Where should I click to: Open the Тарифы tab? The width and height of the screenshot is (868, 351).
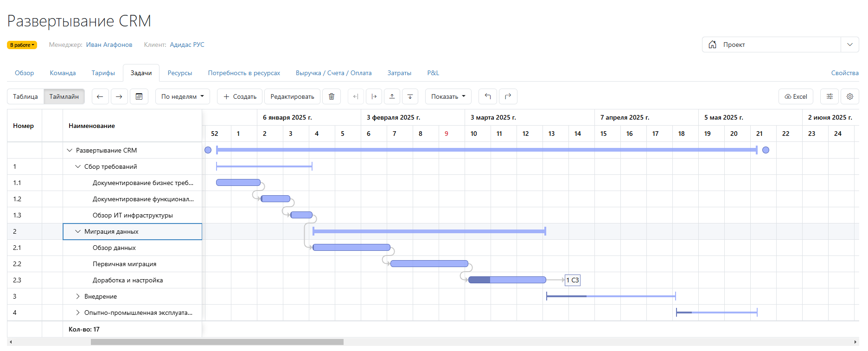coord(103,73)
